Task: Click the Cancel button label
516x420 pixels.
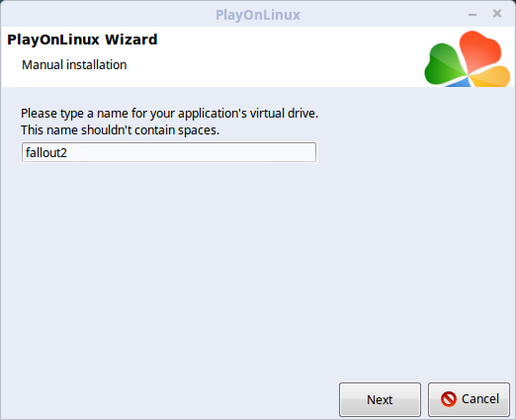Action: [480, 399]
